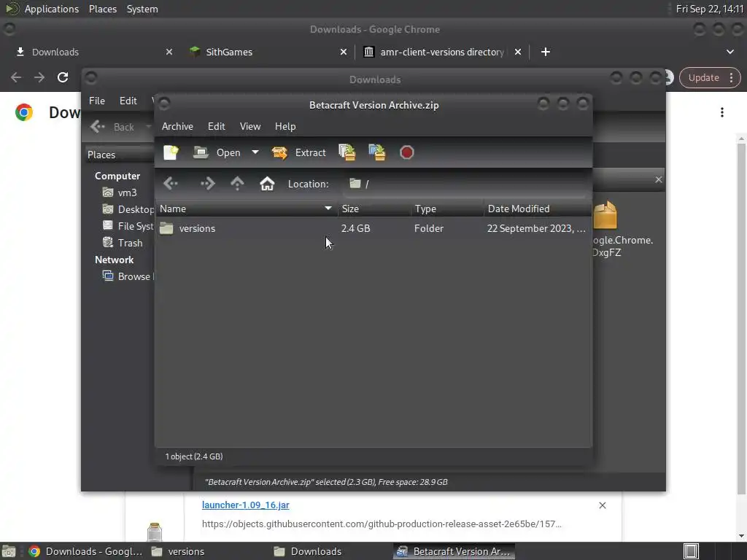Viewport: 747px width, 560px height.
Task: Switch to Downloads - Google Chrome taskbar item
Action: click(85, 551)
